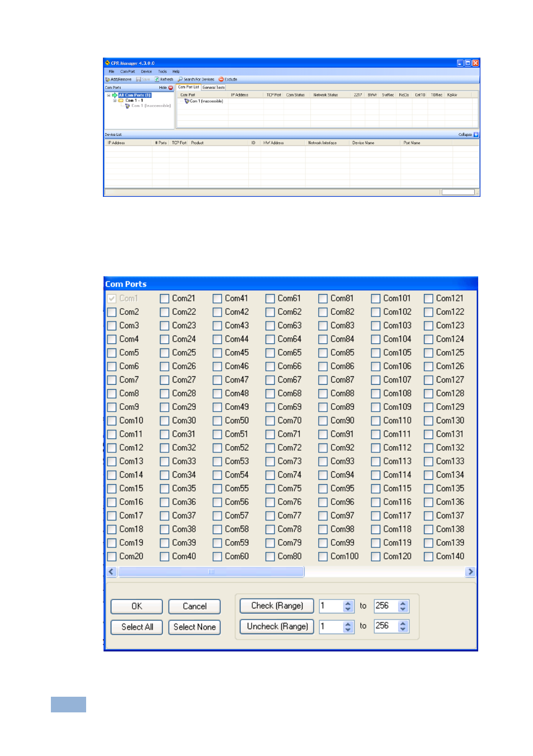
Task: Click the Cancel button
Action: click(x=195, y=606)
